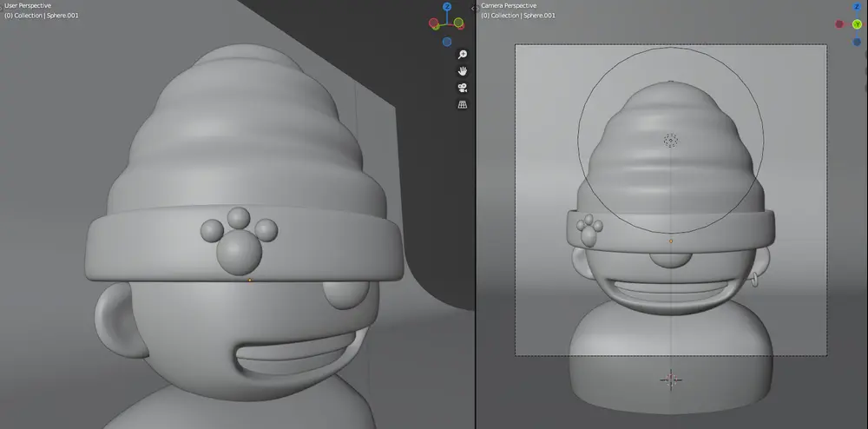
Task: Click the 3D cursor below the character bust
Action: [x=670, y=379]
